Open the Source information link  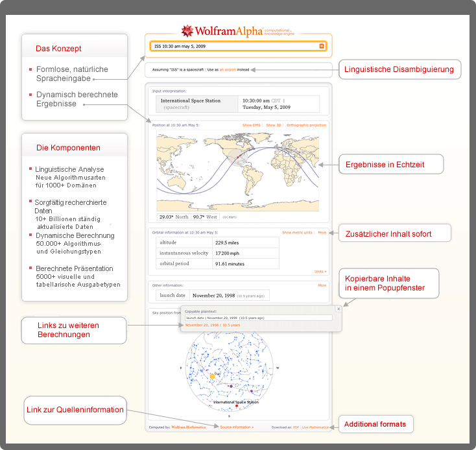tap(237, 427)
